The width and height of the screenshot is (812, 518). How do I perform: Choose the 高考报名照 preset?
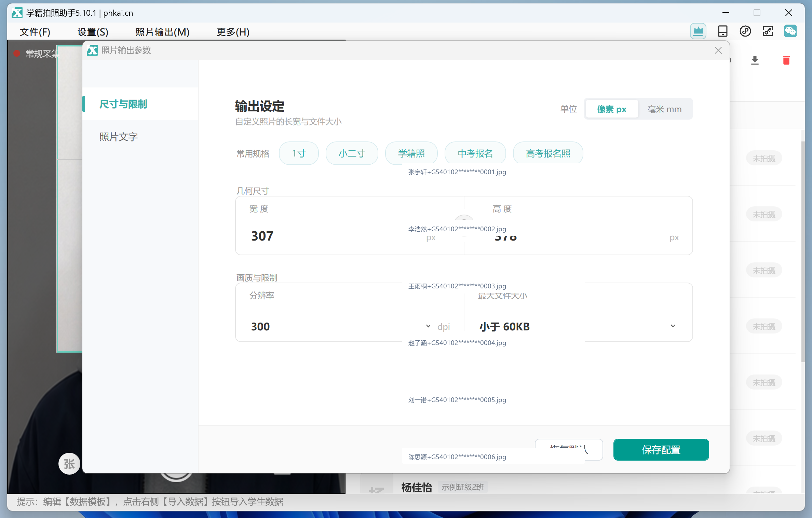pos(548,153)
